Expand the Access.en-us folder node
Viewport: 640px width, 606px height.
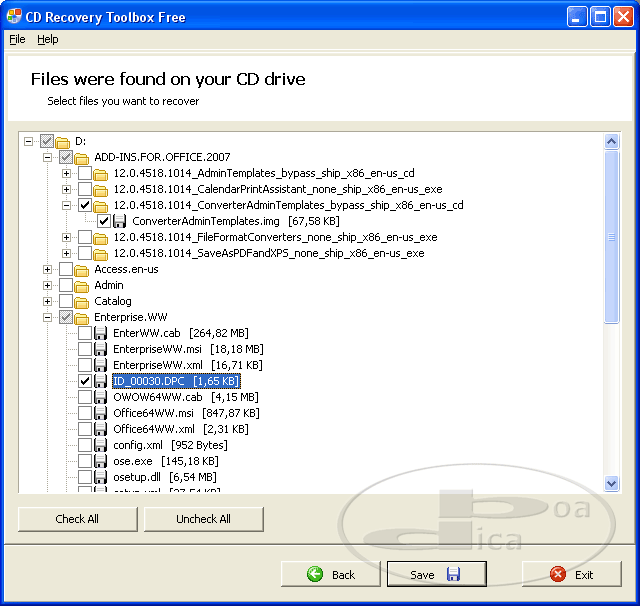(x=47, y=269)
